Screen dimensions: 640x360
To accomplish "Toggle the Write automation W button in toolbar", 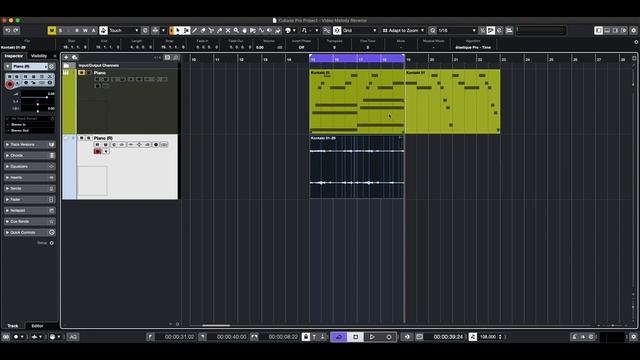I will (85, 31).
